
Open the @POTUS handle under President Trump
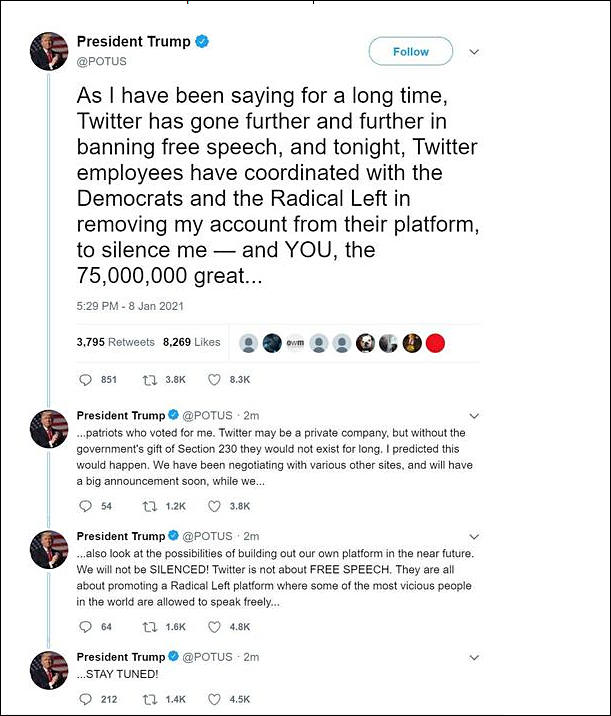click(x=101, y=61)
